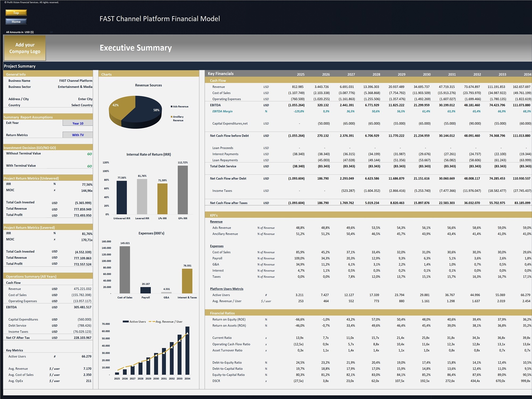Toggle the Ancillary Revenue legend entry
The width and height of the screenshot is (532, 399).
coord(178,118)
